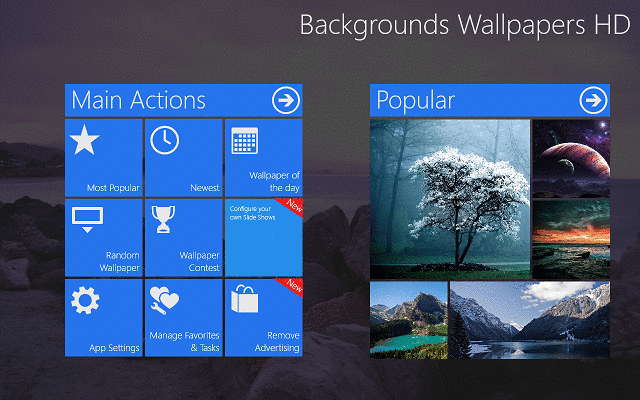Select the Wallpaper of the day calendar icon

pos(244,141)
